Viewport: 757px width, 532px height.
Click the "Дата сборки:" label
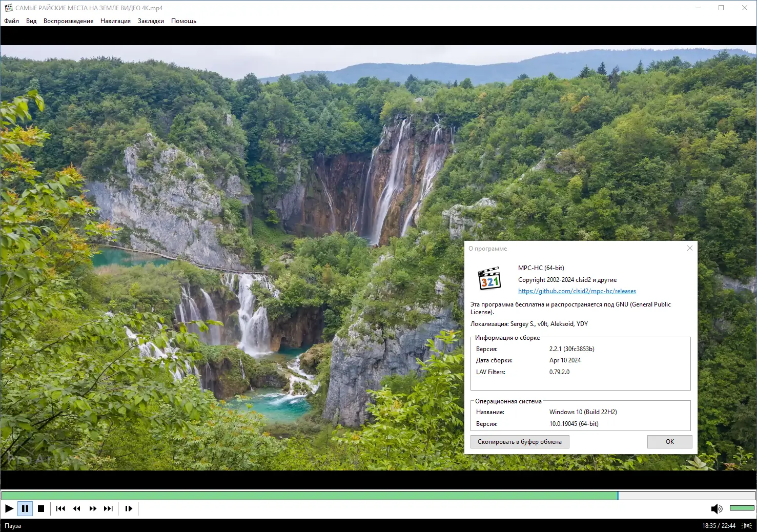tap(494, 360)
